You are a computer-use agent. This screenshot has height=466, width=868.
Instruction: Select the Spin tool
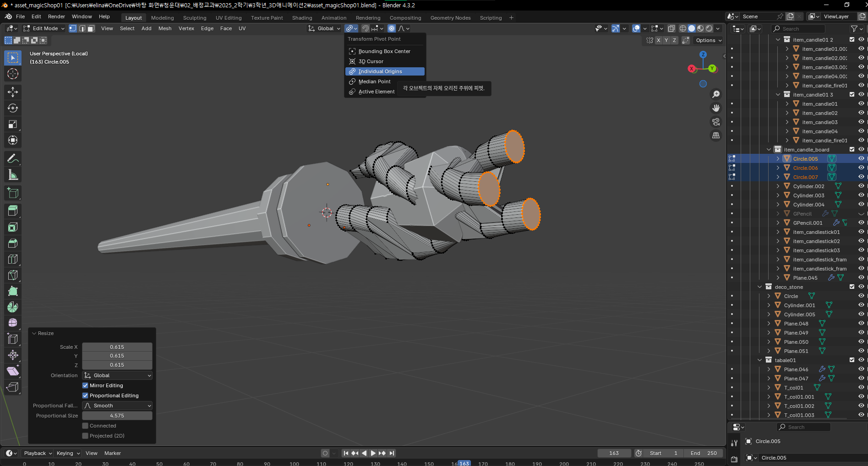click(13, 307)
